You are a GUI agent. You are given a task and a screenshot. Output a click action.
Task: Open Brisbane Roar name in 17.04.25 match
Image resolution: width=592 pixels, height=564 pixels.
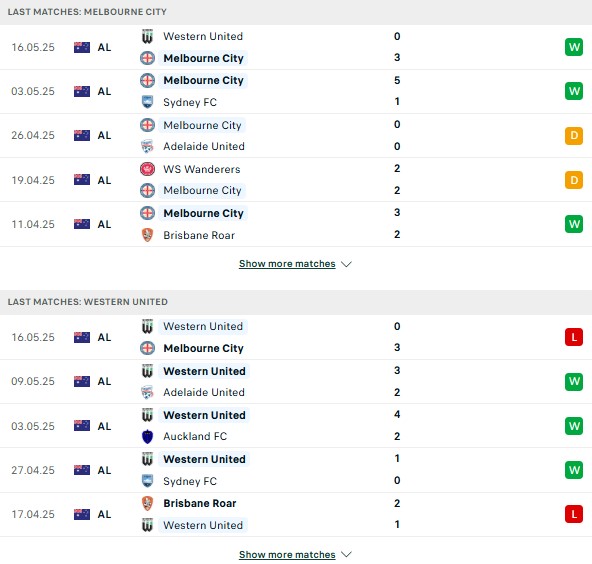(x=200, y=503)
